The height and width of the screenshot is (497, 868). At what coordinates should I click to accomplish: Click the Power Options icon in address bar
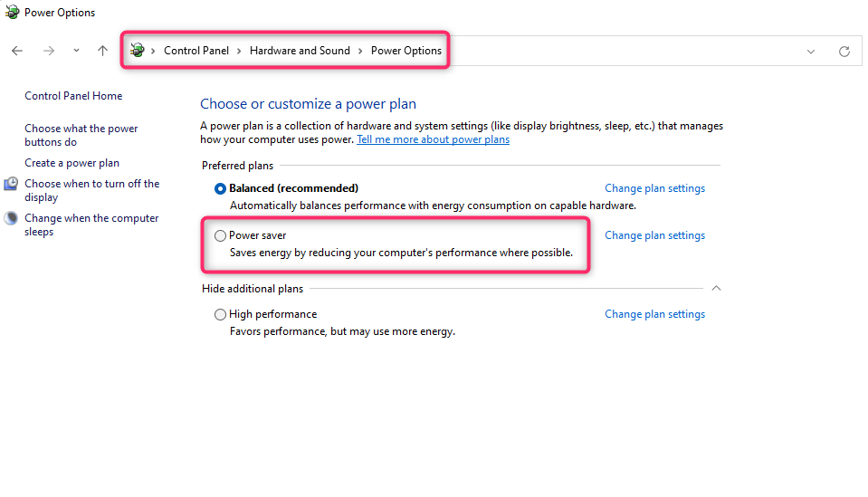138,51
